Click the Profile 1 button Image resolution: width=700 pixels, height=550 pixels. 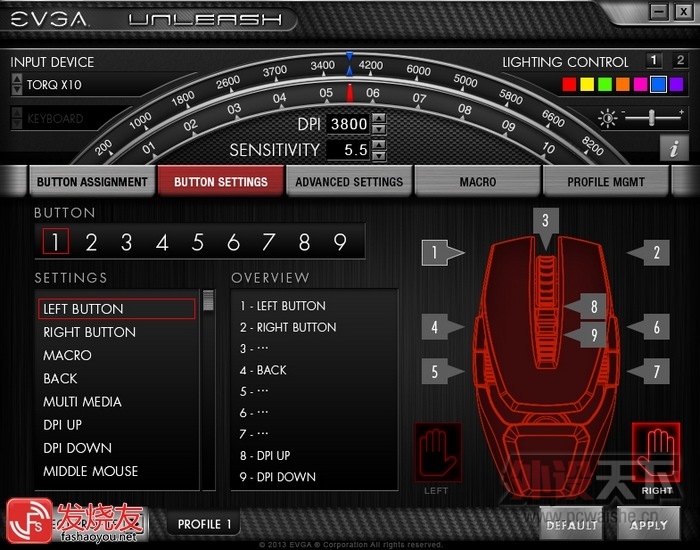coord(204,524)
